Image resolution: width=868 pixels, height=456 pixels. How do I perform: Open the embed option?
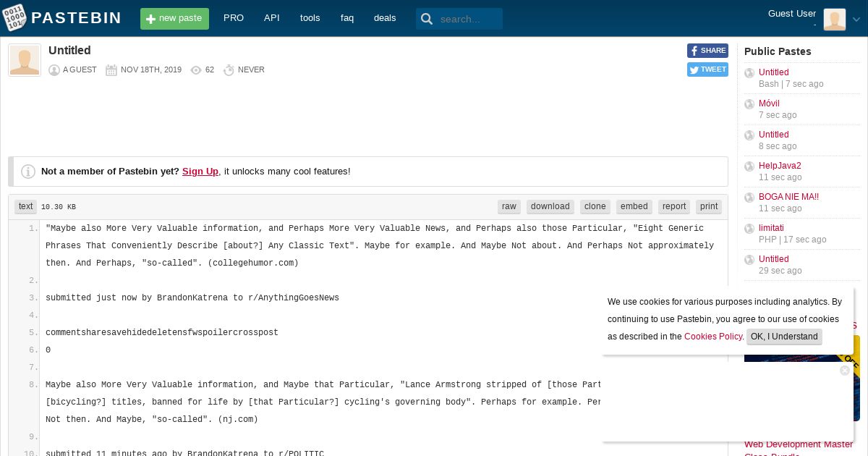coord(634,206)
